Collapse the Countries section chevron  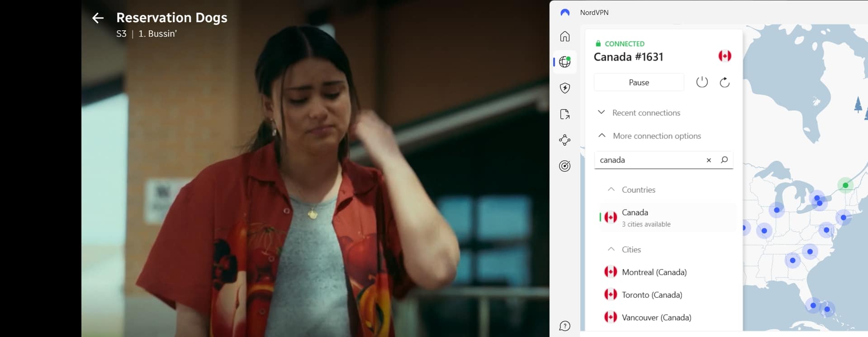611,189
